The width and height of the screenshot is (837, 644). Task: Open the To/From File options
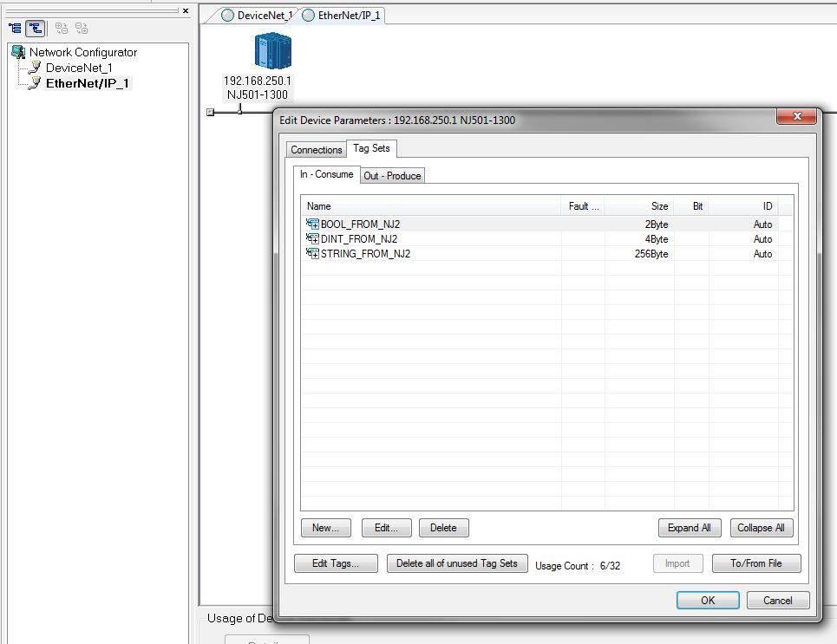click(x=755, y=563)
